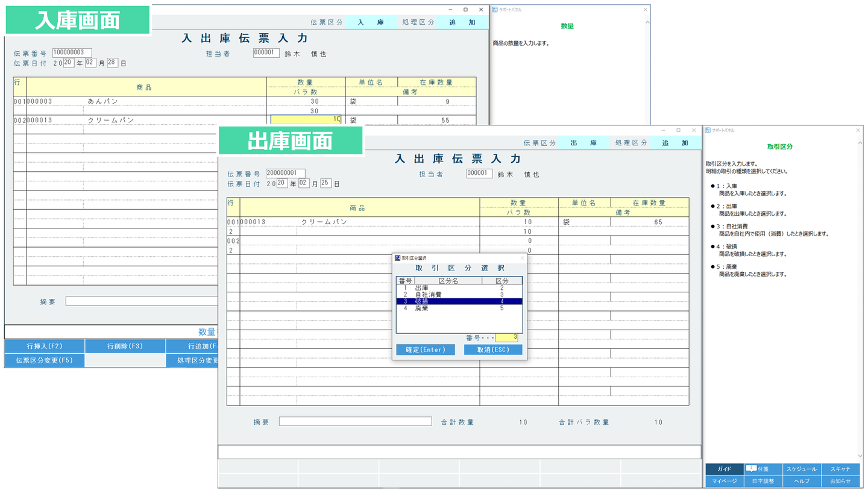Click the 印字調整 button

tap(763, 482)
